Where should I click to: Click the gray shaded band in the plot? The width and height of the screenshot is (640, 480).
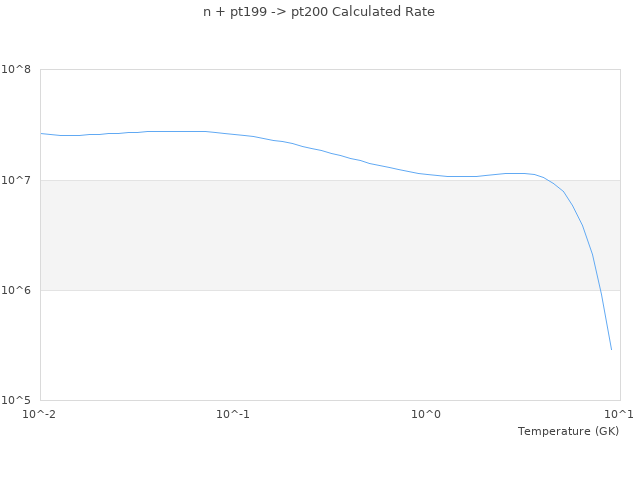(300, 235)
